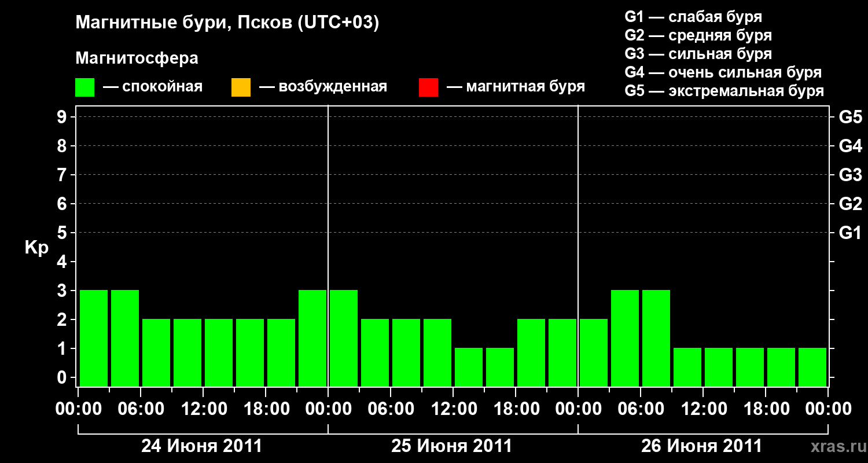Click the '12:00' tick label for 24 Июня
Image resolution: width=868 pixels, height=463 pixels.
coord(203,409)
